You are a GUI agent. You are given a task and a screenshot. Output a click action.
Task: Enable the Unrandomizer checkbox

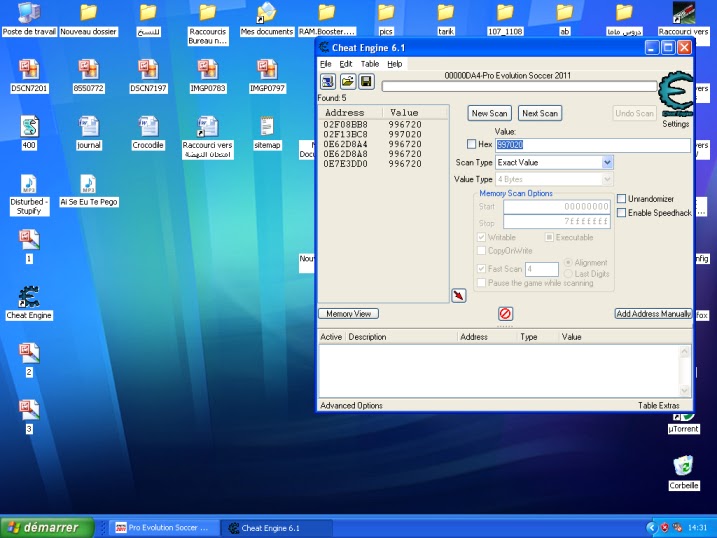621,198
